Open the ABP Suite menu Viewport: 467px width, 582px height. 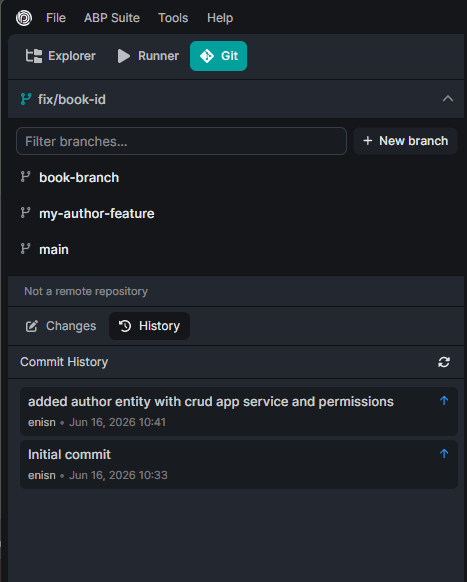[x=112, y=18]
